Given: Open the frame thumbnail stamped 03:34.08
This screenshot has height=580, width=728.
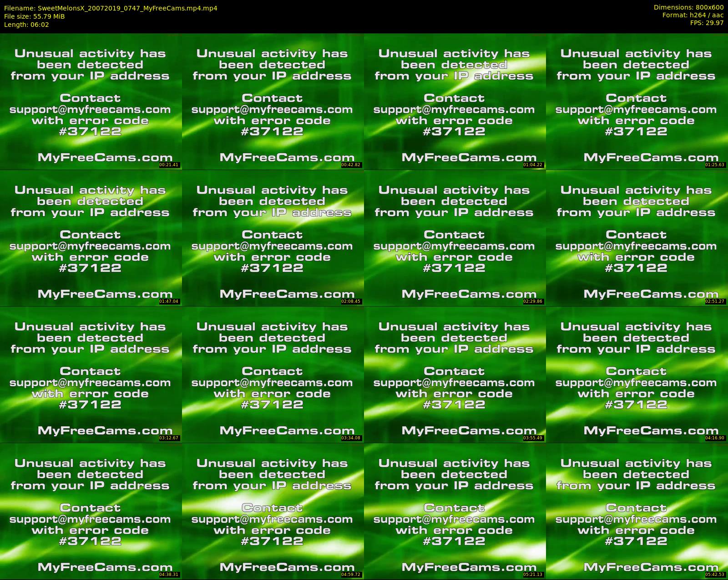Looking at the screenshot, I should click(x=273, y=374).
